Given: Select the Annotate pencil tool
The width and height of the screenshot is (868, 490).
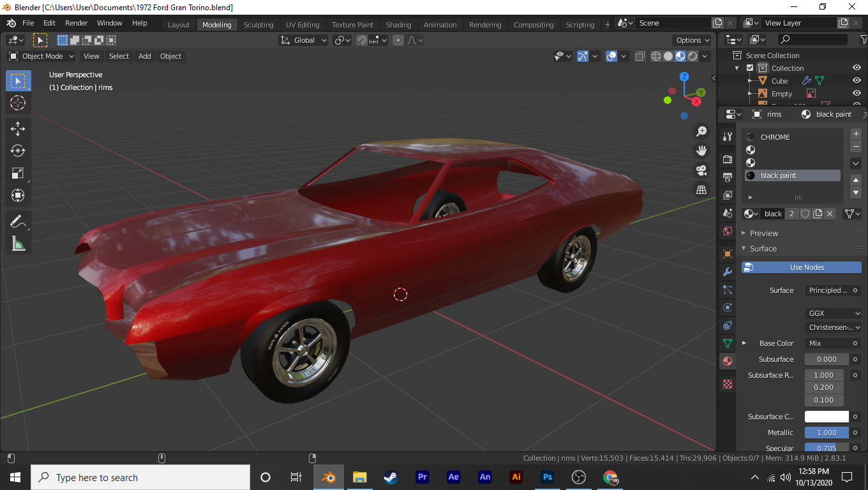Looking at the screenshot, I should pyautogui.click(x=18, y=221).
